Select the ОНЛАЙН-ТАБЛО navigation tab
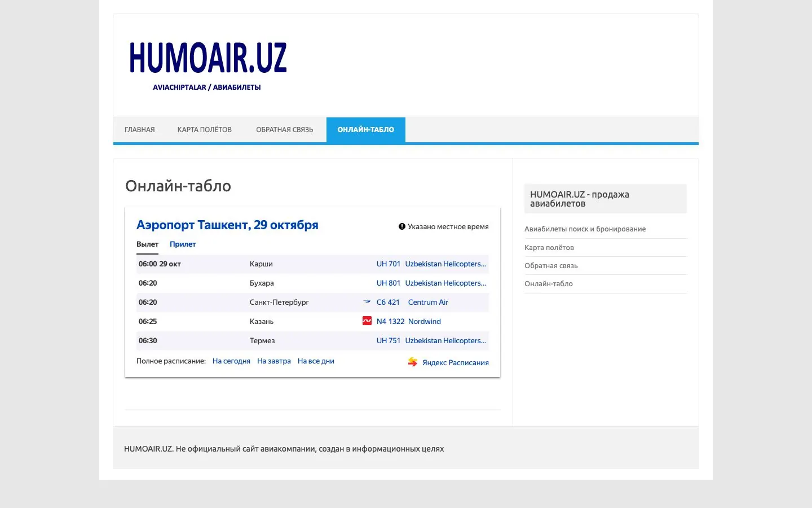Image resolution: width=812 pixels, height=508 pixels. 366,130
